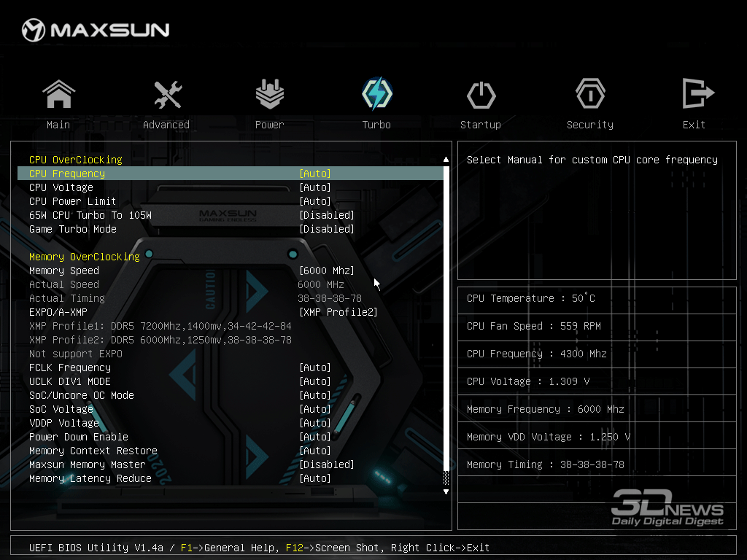Click the Memory VDD Voltage 1.250 V readout
Image resolution: width=747 pixels, height=560 pixels.
(x=549, y=437)
